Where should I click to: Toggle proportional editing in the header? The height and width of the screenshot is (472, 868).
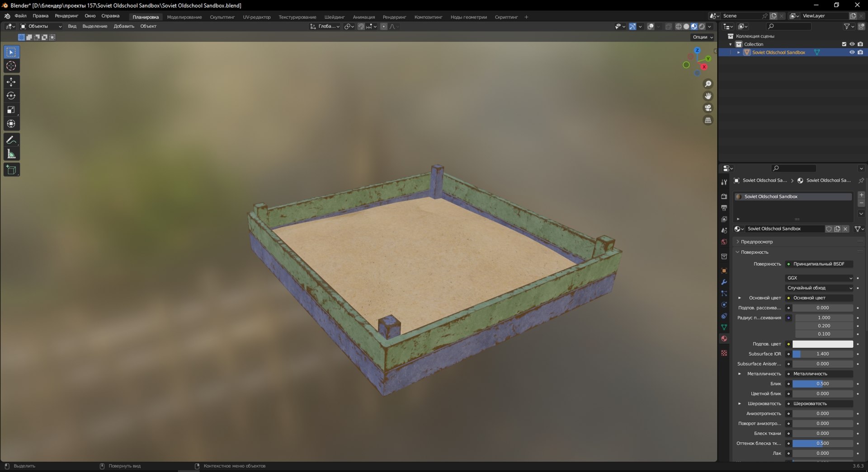pos(383,27)
